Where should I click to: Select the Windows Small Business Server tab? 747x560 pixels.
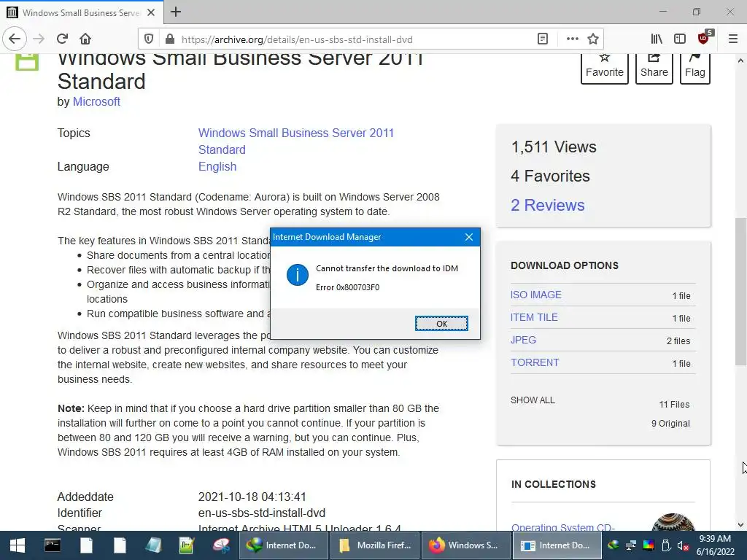(81, 12)
